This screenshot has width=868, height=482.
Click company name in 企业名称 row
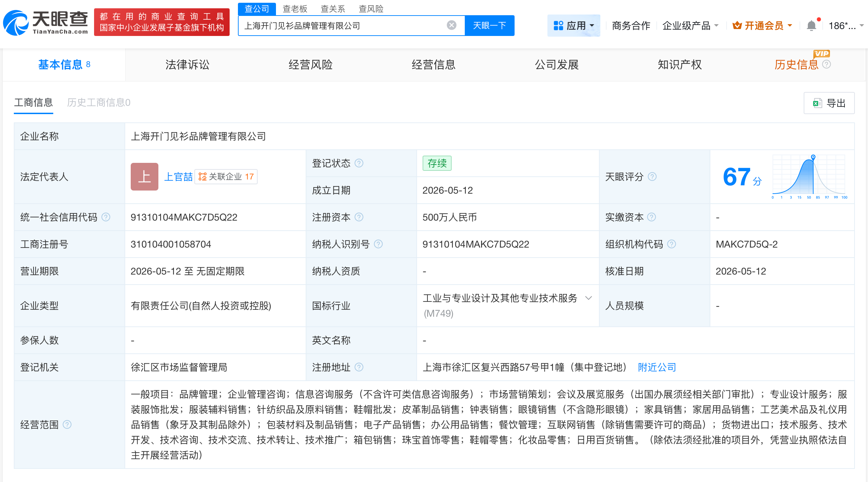click(x=198, y=136)
